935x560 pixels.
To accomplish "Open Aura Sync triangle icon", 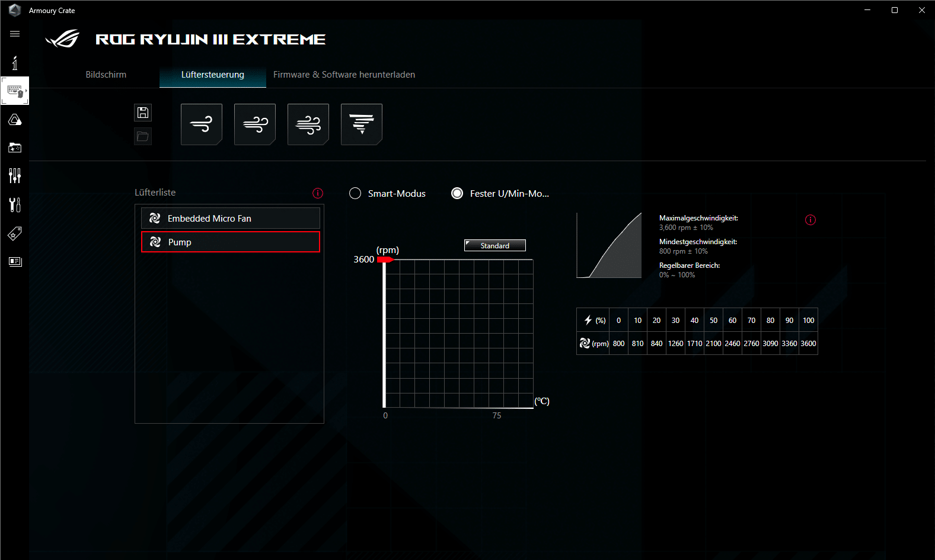I will click(15, 120).
